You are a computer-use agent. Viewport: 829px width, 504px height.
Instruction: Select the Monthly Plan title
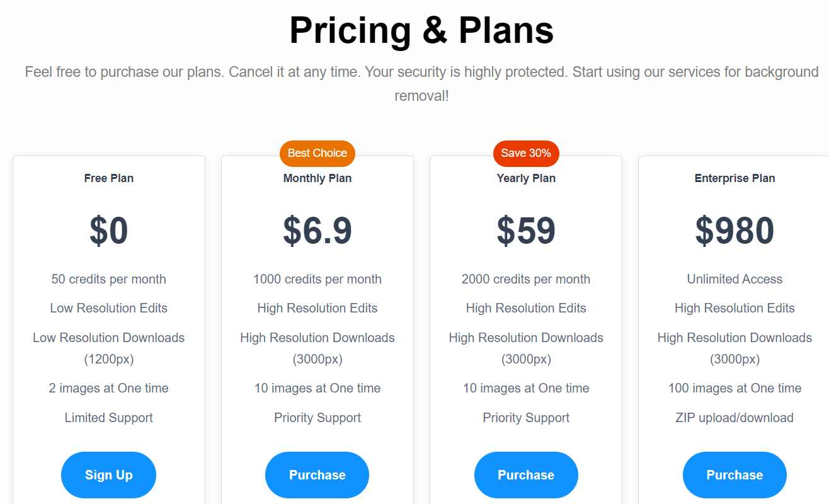[317, 178]
